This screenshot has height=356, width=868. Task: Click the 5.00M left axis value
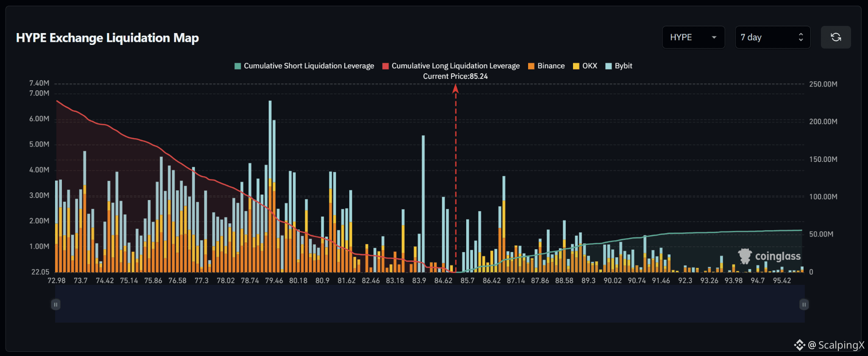39,144
